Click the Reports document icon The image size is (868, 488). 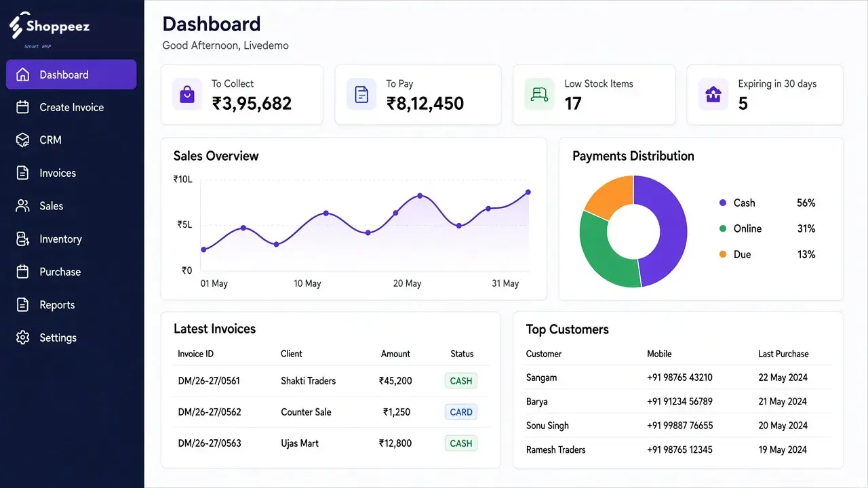(x=23, y=305)
